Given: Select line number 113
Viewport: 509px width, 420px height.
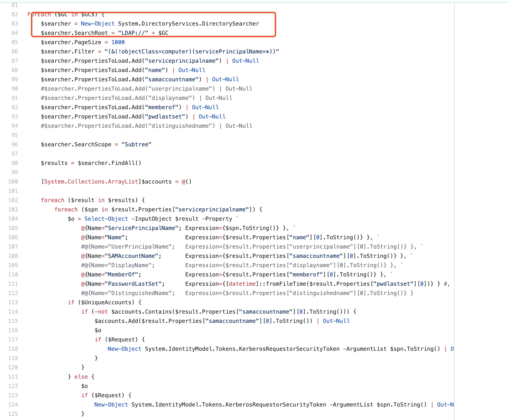Looking at the screenshot, I should [13, 302].
